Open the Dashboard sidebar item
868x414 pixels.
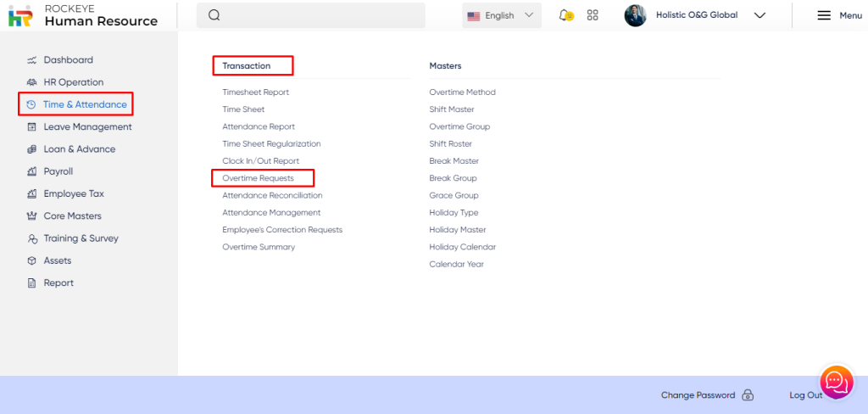[x=68, y=60]
